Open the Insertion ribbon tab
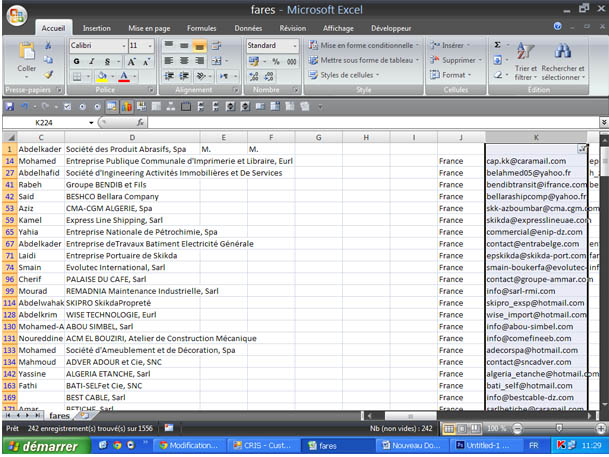This screenshot has height=457, width=609. (96, 28)
